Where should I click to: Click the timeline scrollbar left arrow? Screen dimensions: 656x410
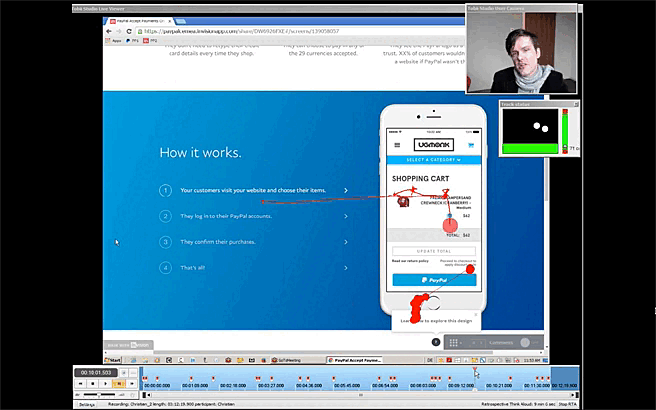coord(149,395)
